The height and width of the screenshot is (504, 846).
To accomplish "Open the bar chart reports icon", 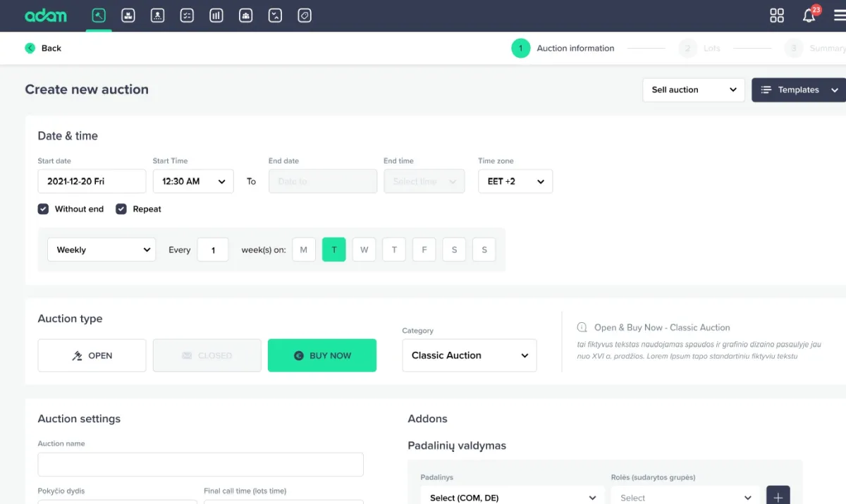I will pos(216,15).
